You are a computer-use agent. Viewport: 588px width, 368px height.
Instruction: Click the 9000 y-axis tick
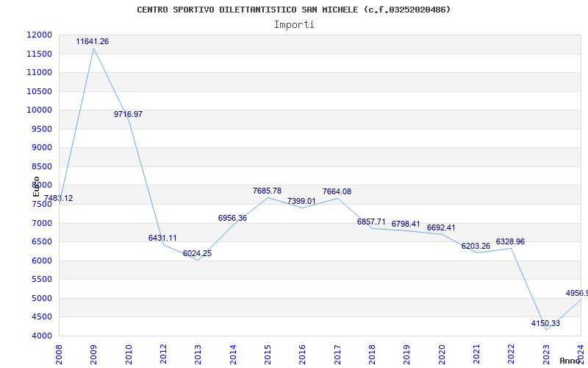coord(41,148)
